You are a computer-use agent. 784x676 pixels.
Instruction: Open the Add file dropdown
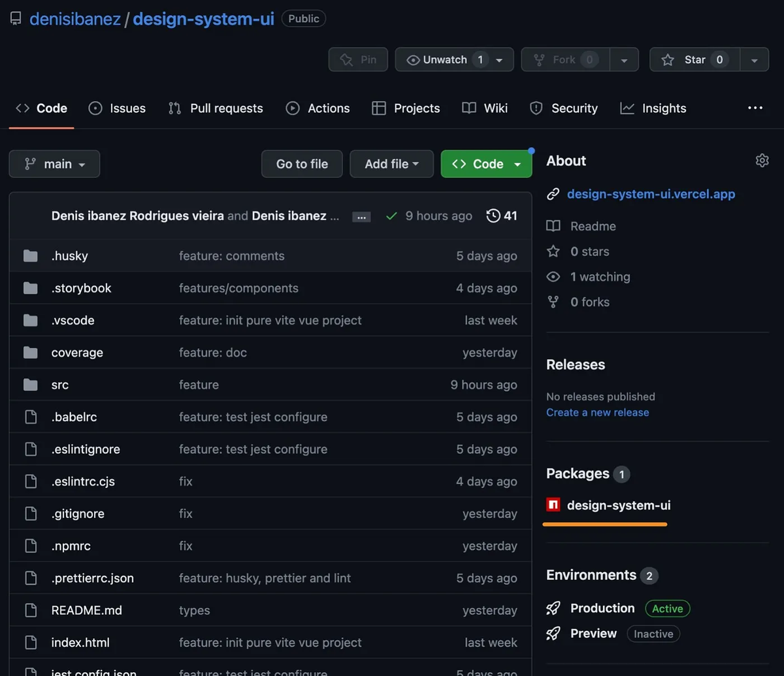(391, 164)
